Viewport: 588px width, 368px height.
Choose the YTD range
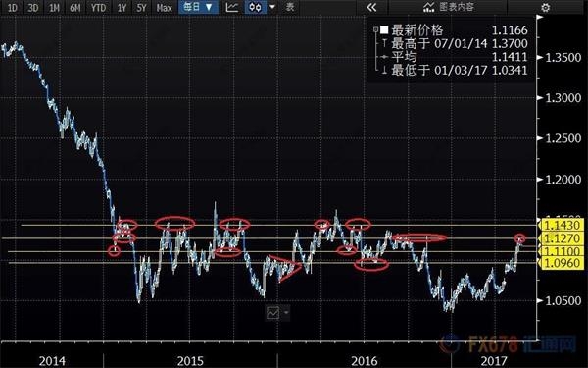[x=98, y=7]
